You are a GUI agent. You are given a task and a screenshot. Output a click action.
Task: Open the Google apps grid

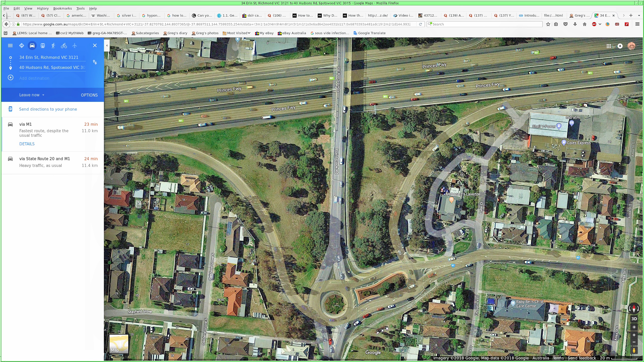(609, 46)
